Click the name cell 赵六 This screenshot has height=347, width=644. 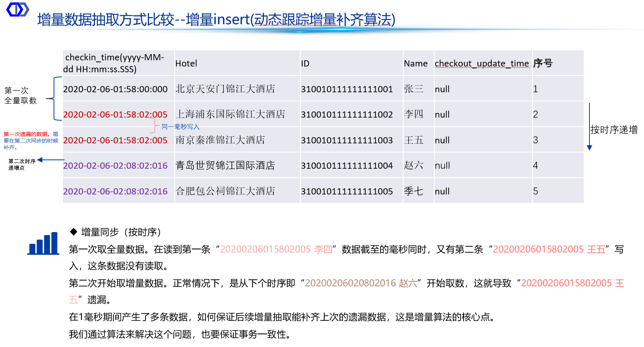413,166
